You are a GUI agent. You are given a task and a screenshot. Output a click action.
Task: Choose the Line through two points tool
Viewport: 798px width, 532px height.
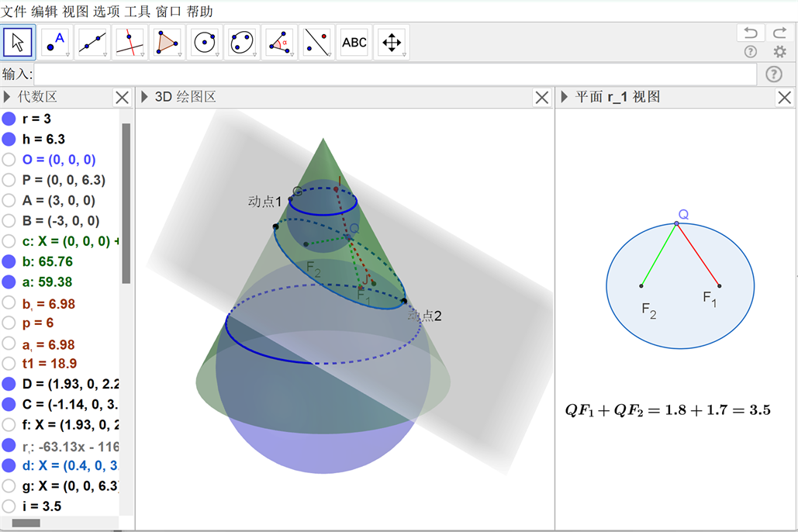93,43
